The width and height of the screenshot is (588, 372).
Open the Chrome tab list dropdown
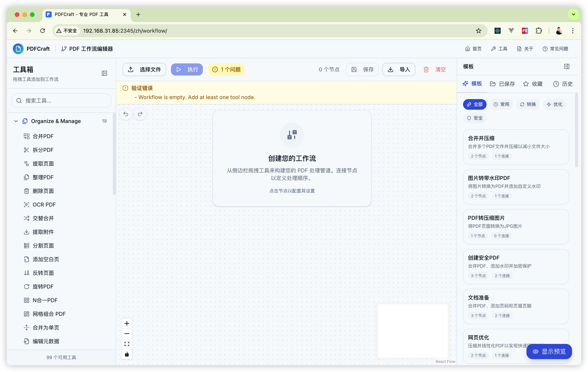click(573, 14)
